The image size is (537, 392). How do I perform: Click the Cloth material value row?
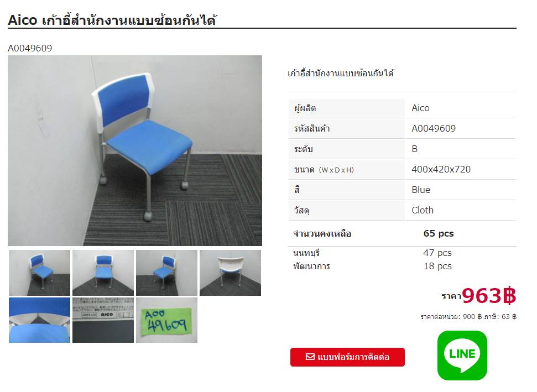coord(402,210)
